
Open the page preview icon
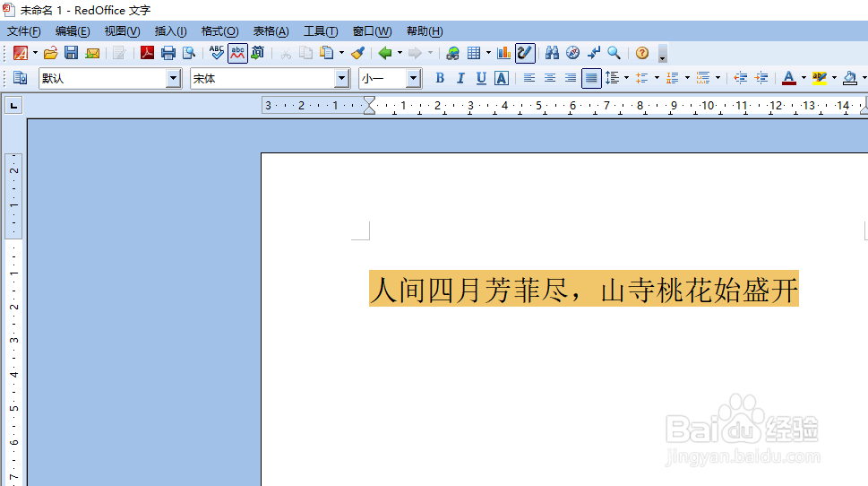189,53
